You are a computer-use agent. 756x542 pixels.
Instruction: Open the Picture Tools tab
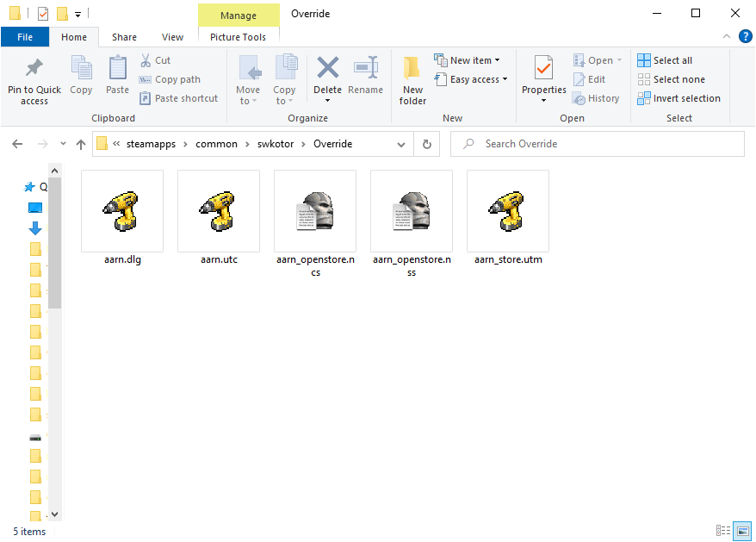(238, 37)
